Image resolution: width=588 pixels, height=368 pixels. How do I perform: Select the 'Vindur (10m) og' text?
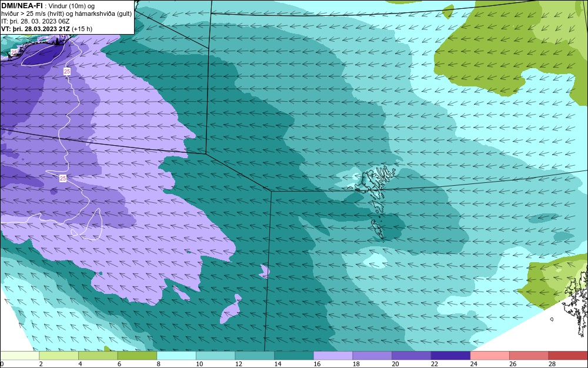tap(72, 6)
